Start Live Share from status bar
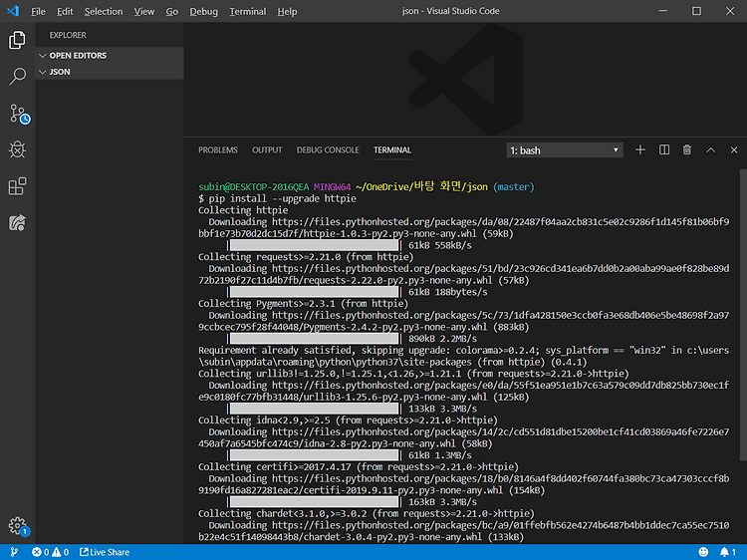This screenshot has width=747, height=560. (x=105, y=552)
